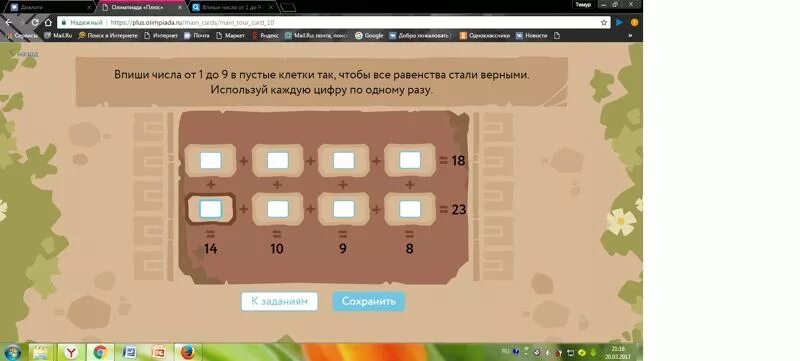Expand the bookmarks overflow chevron
The width and height of the screenshot is (800, 361).
[x=630, y=36]
